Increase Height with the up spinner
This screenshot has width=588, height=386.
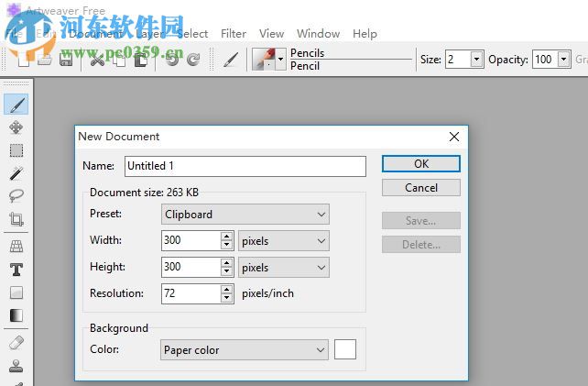[x=226, y=263]
